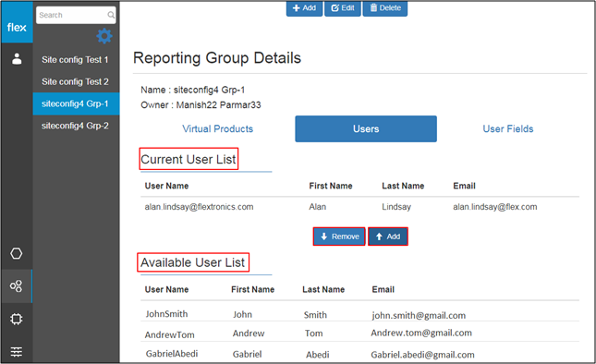This screenshot has height=364, width=596.
Task: Click the top Edit button
Action: tap(343, 8)
